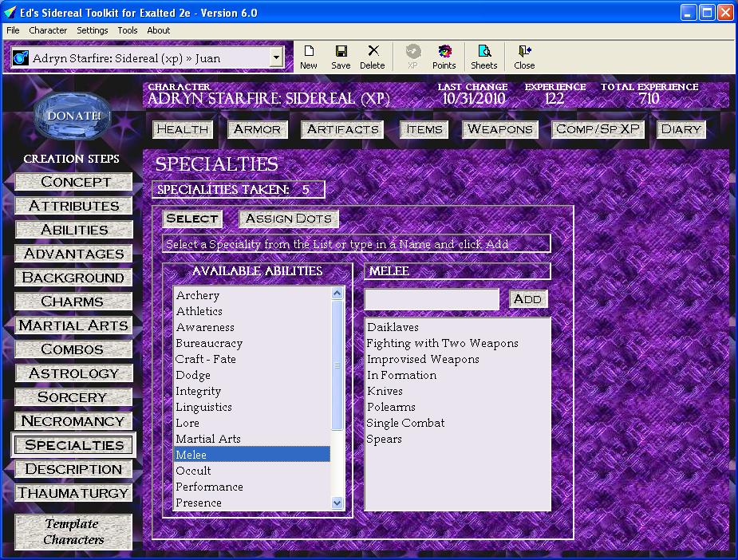Go to the Attributes creation step
This screenshot has height=560, width=738.
(x=74, y=206)
